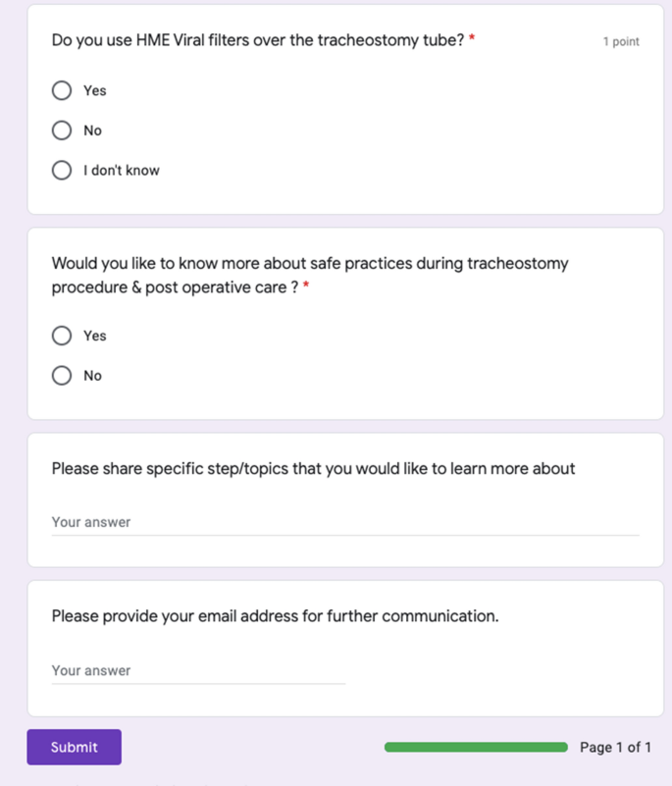The image size is (672, 786).
Task: Select Yes for learning safe tracheostomy practices
Action: [x=62, y=336]
